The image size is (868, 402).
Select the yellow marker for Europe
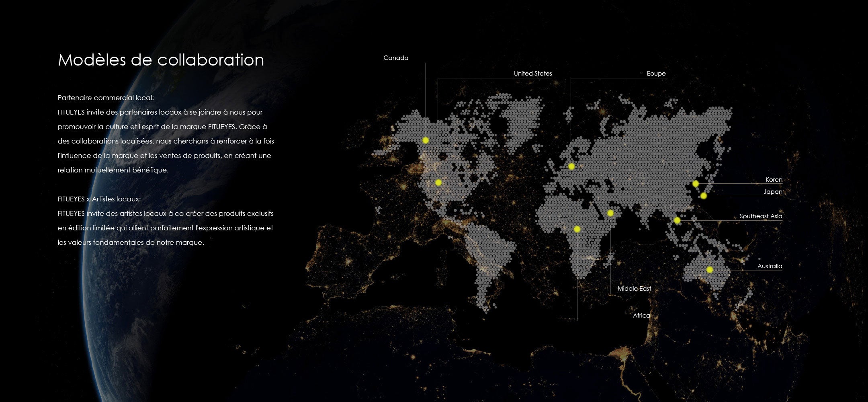(571, 166)
